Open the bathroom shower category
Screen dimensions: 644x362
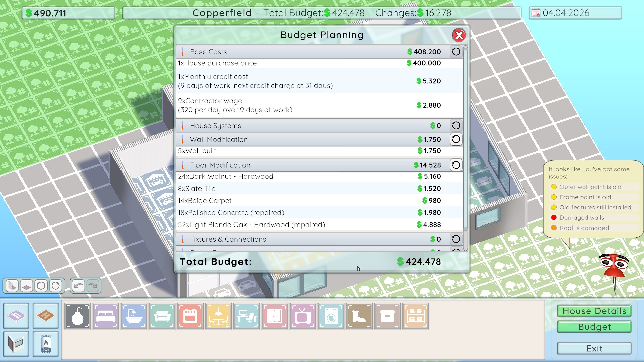(134, 316)
